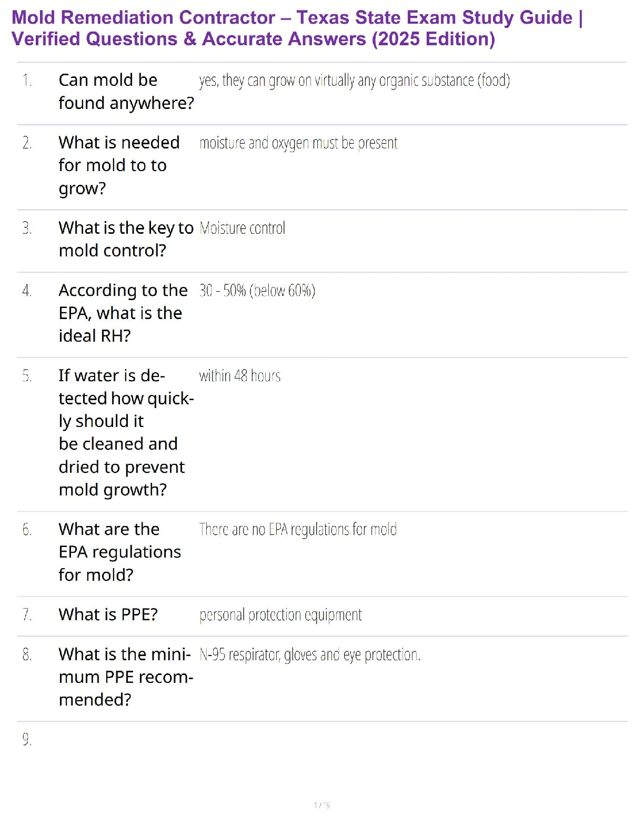Click the 'What is PPE?' question
644x834 pixels.
[x=108, y=614]
